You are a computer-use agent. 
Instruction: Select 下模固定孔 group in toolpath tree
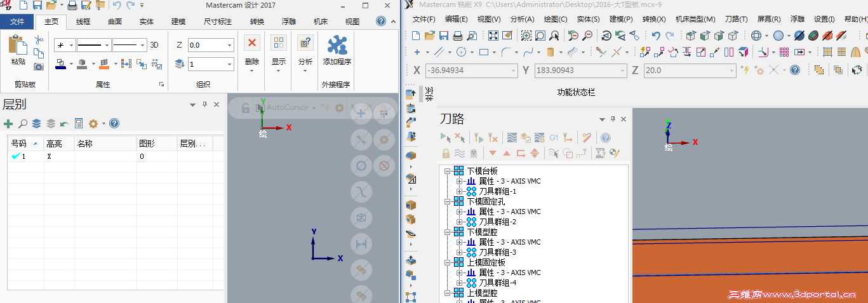click(486, 201)
